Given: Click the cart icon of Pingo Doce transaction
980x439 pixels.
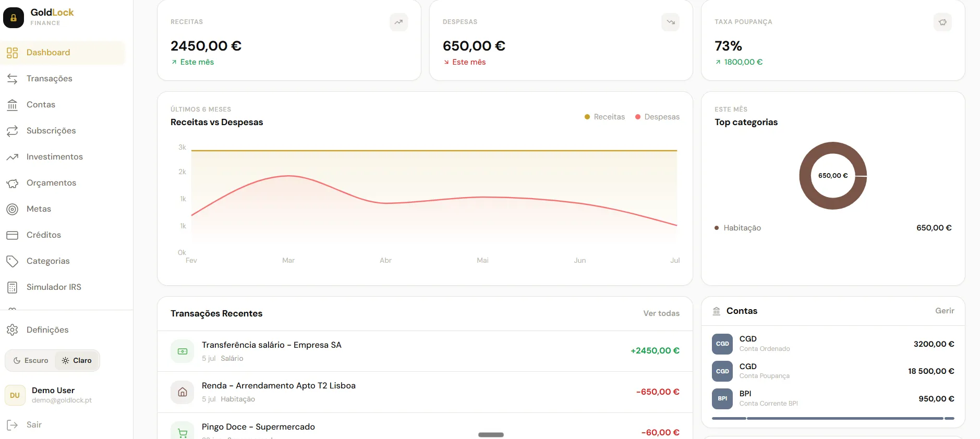Looking at the screenshot, I should (183, 432).
